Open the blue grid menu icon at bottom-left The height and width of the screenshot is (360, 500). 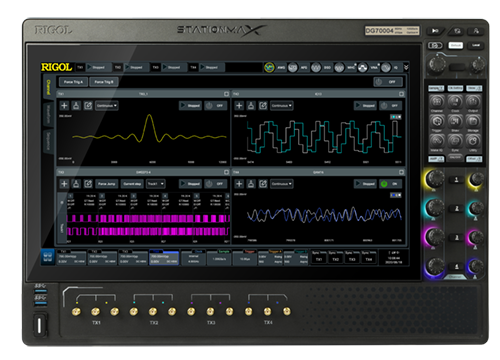[x=48, y=257]
